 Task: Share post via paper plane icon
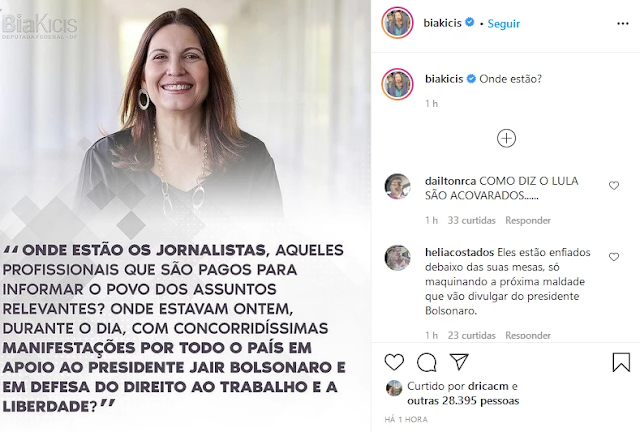459,362
